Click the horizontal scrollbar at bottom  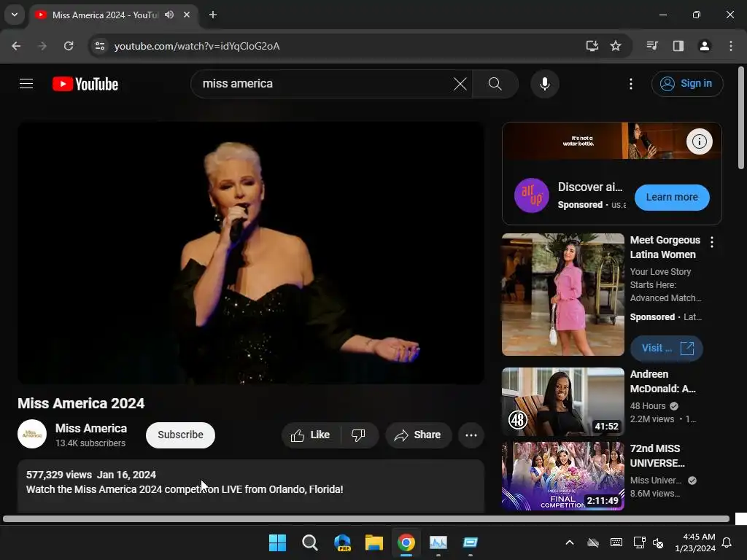[366, 518]
